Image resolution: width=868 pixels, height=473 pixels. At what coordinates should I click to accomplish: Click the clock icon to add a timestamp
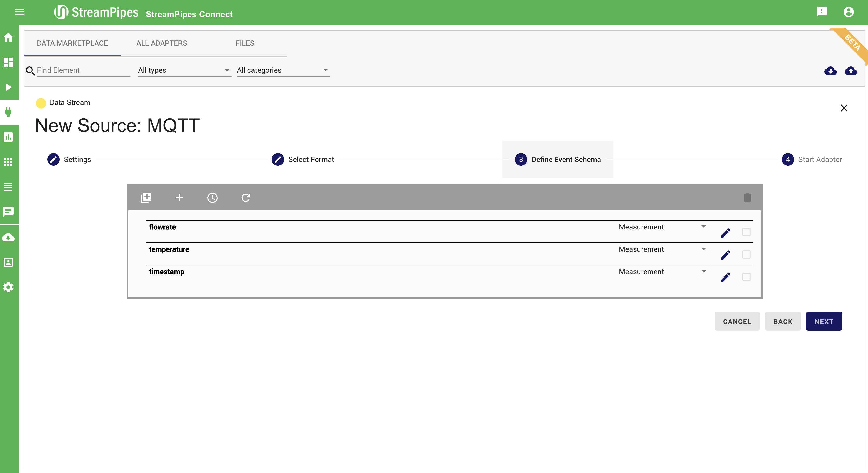(x=212, y=197)
